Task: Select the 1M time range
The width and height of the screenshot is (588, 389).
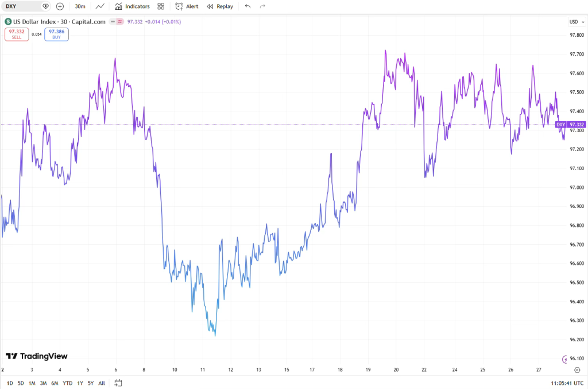Action: pyautogui.click(x=32, y=383)
